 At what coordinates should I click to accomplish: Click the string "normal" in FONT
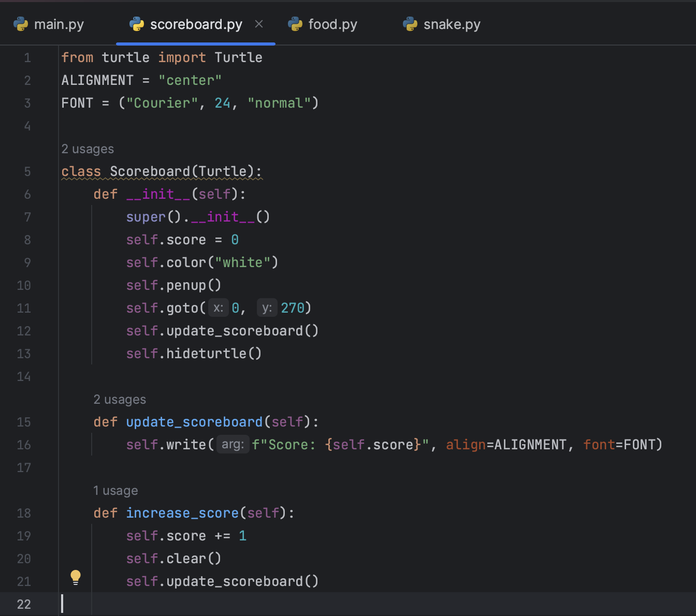(x=279, y=103)
